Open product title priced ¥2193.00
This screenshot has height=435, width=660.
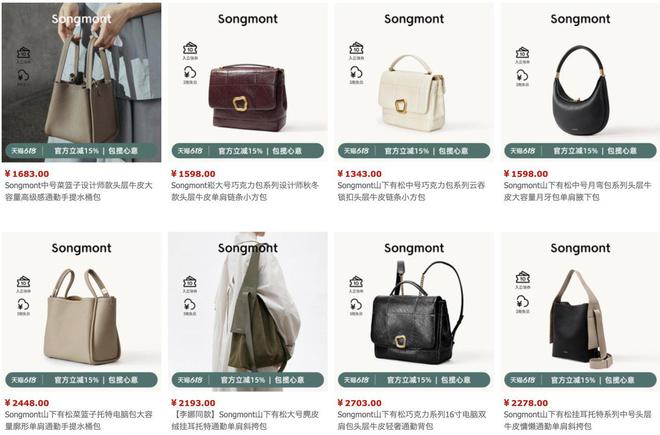[245, 420]
